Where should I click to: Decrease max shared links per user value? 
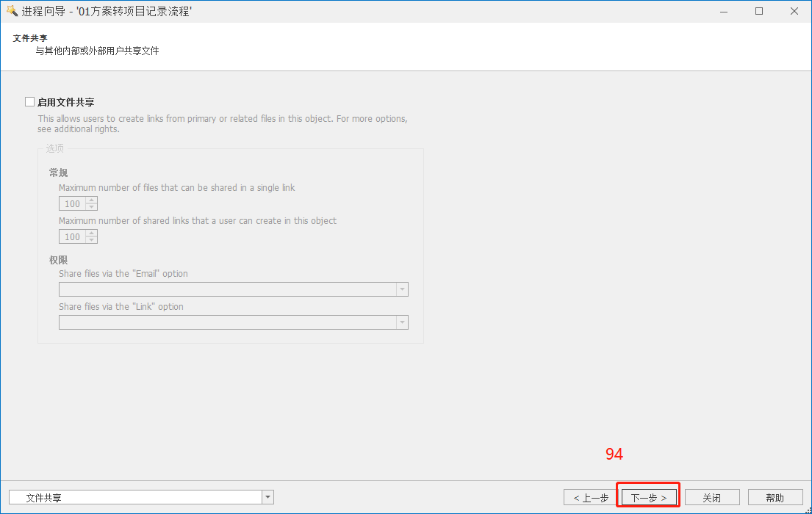91,240
